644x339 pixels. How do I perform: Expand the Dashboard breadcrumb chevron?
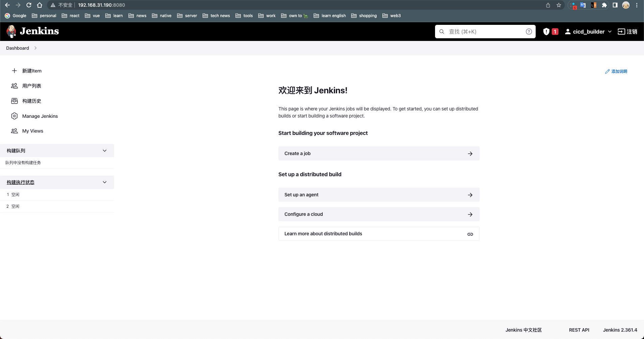36,48
